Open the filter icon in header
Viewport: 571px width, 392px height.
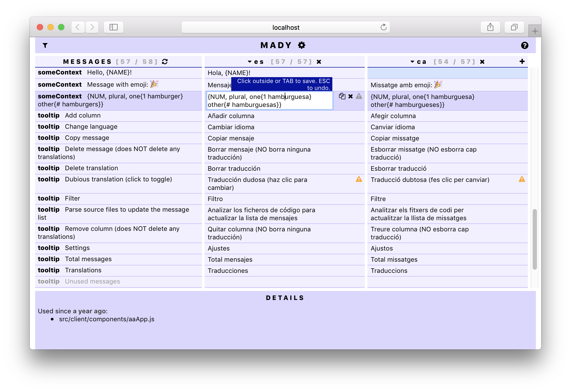coord(45,45)
